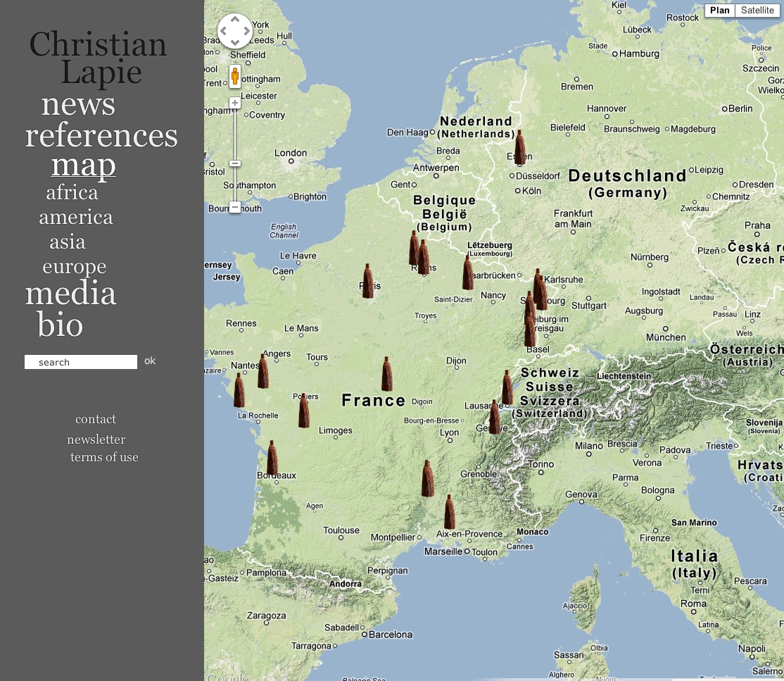
Task: Open the sculpture marker on Paris
Action: pyautogui.click(x=368, y=281)
